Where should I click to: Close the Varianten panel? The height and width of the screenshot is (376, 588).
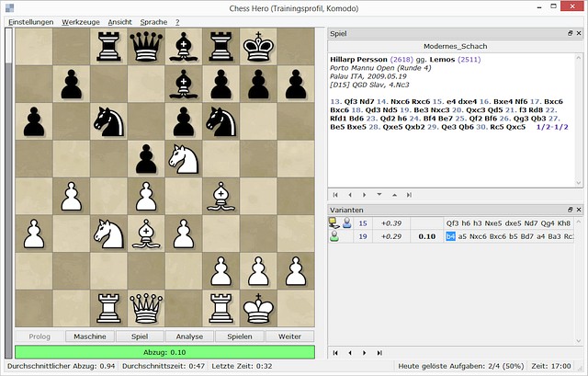579,210
